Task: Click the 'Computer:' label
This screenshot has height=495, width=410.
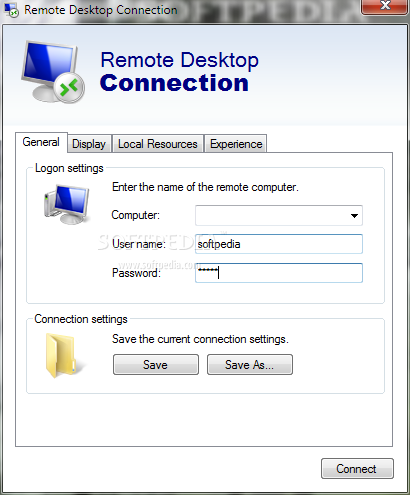Action: click(x=135, y=215)
